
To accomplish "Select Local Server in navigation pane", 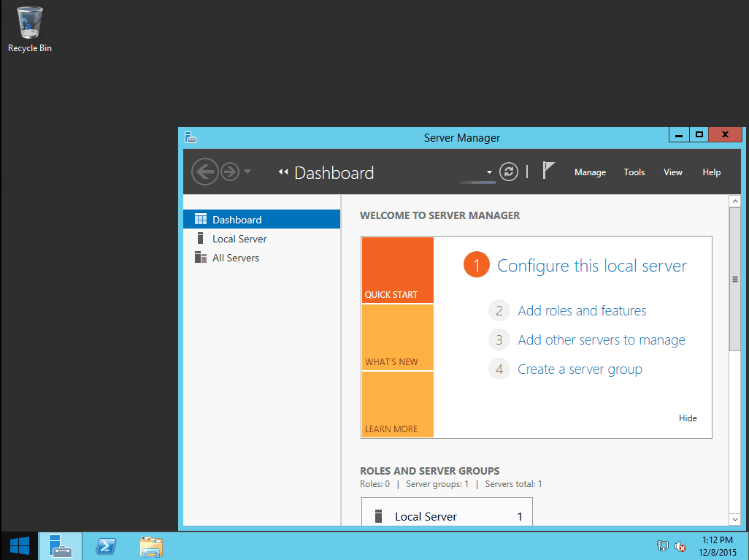I will point(262,239).
